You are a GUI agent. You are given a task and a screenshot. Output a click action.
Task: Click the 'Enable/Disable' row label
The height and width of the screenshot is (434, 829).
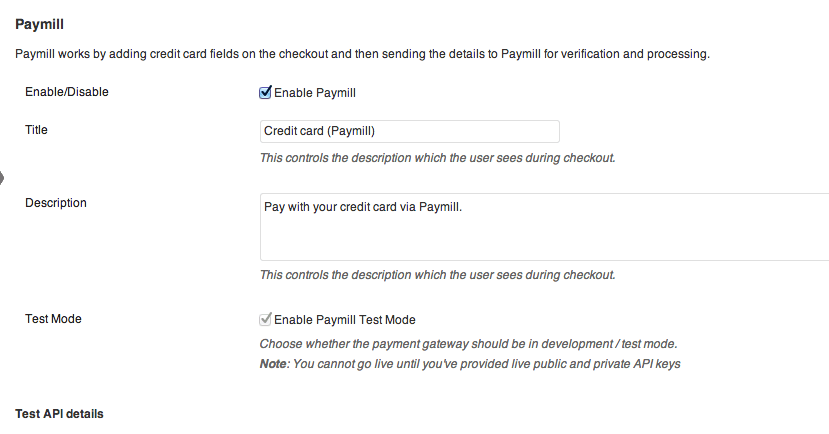click(67, 92)
